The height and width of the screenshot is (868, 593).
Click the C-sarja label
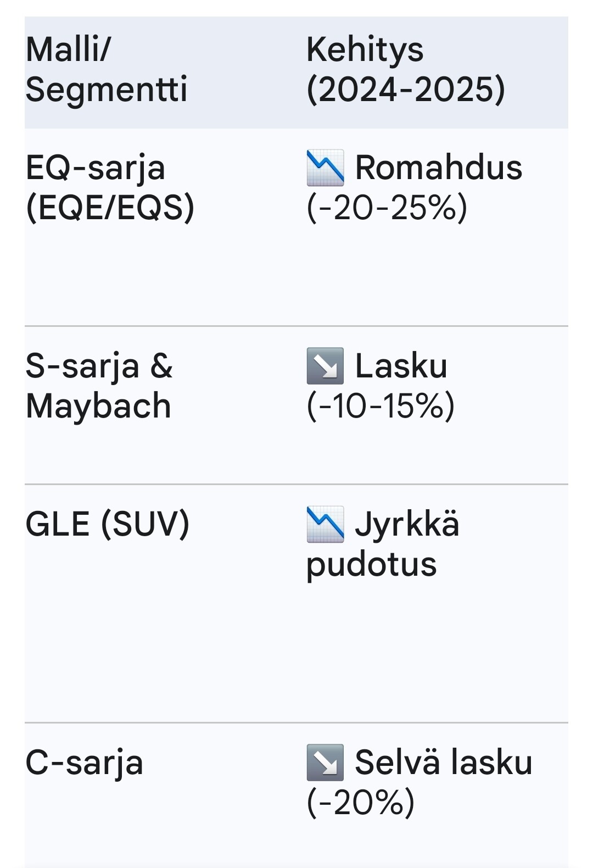85,763
